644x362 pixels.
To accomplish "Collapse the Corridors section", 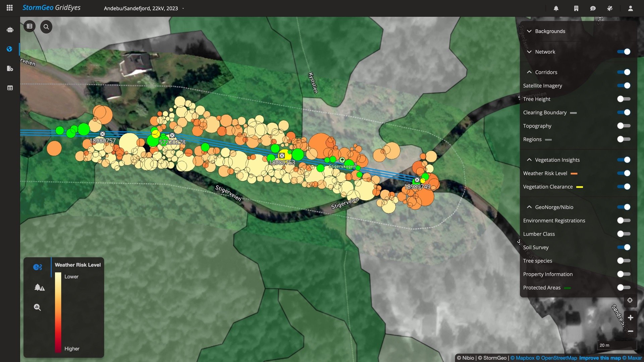I will pos(529,72).
